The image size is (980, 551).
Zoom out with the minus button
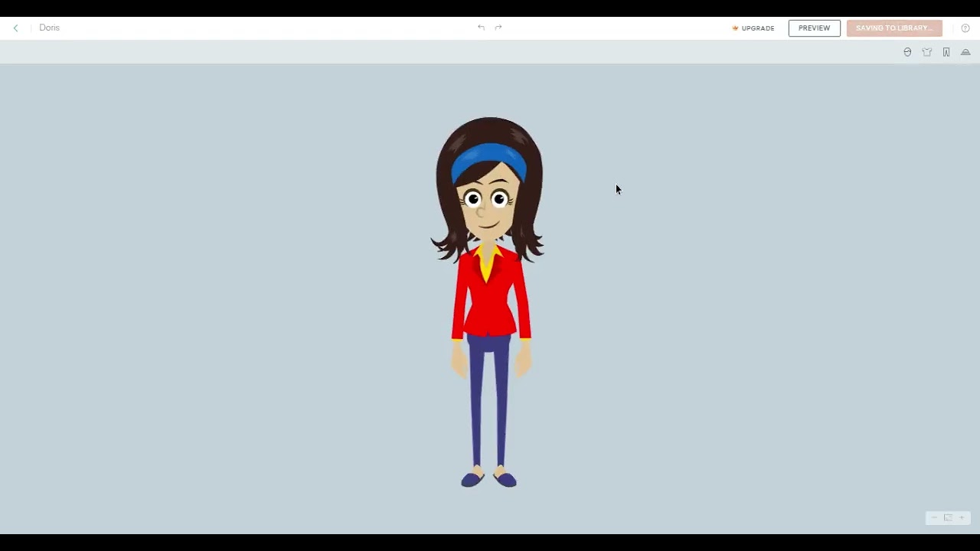click(934, 518)
